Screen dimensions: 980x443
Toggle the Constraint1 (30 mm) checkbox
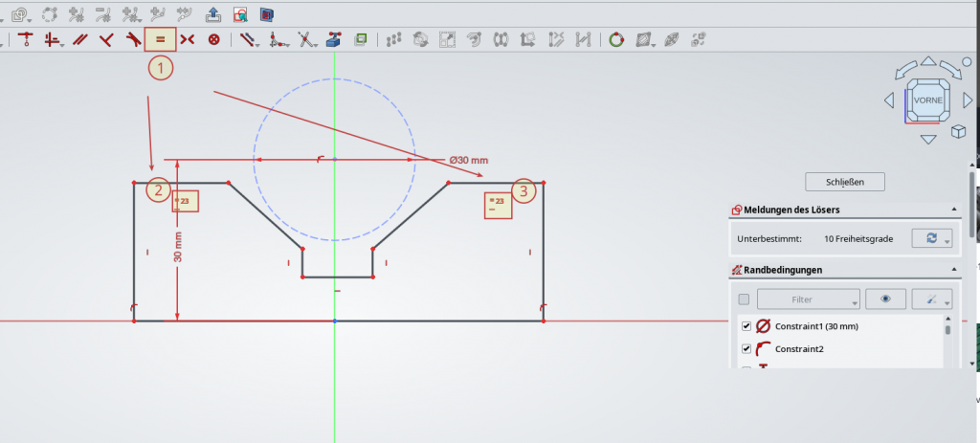point(746,326)
